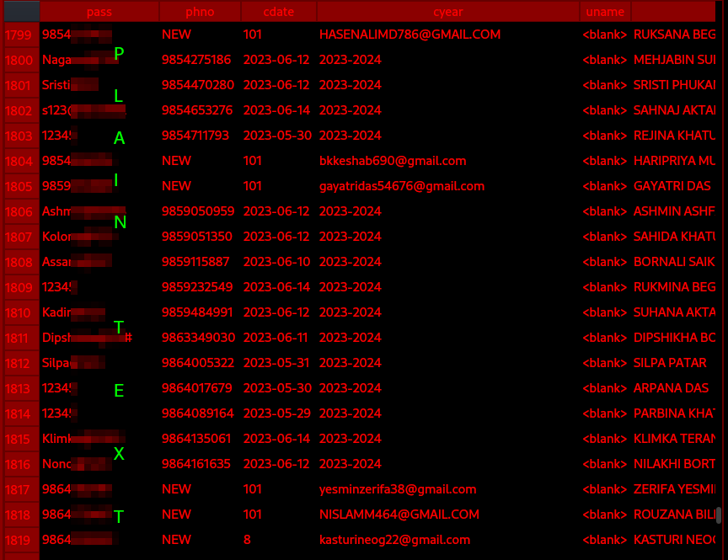Image resolution: width=728 pixels, height=560 pixels.
Task: Sort by the 'cyear' column header
Action: pyautogui.click(x=448, y=12)
